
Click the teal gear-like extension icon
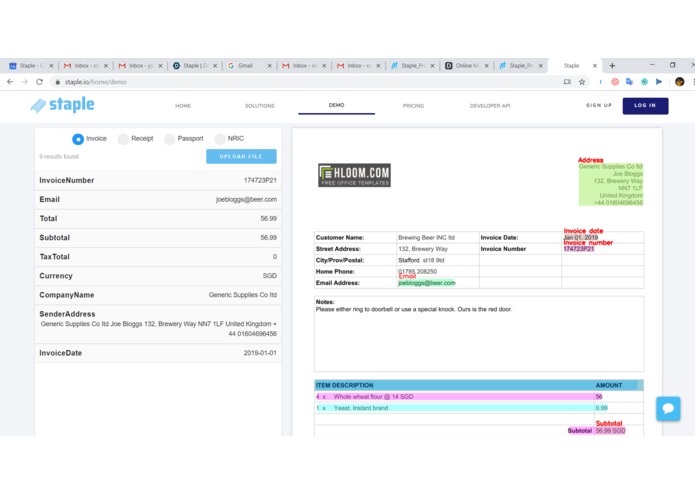click(644, 82)
